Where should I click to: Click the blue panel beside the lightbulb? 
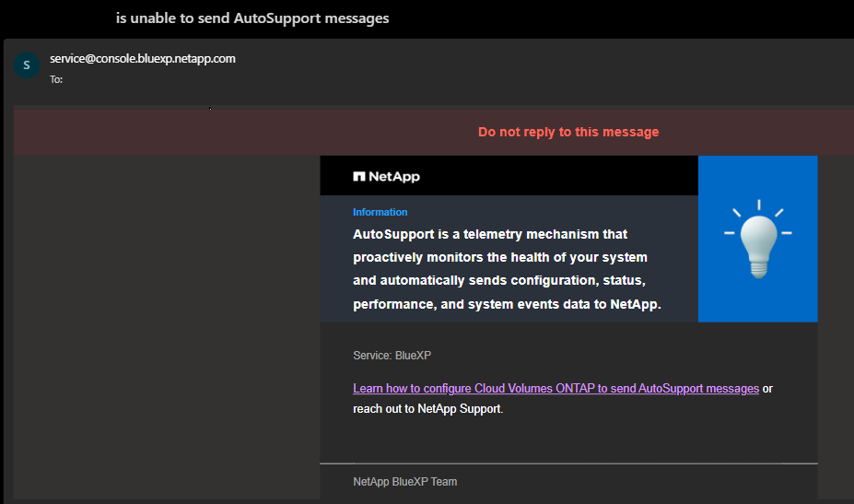tap(800, 295)
